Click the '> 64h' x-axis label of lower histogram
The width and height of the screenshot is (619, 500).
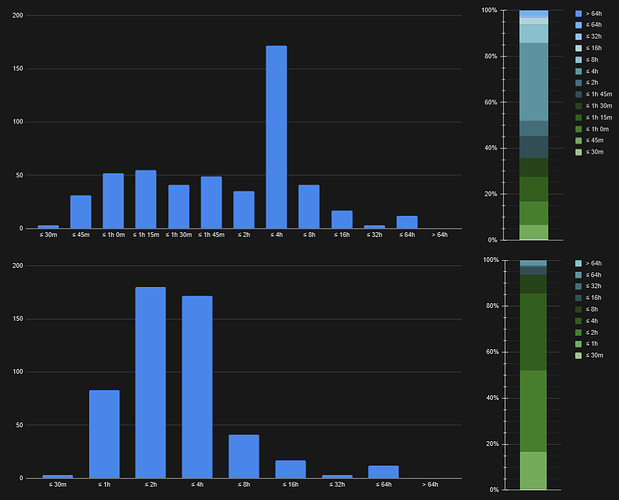pyautogui.click(x=430, y=485)
